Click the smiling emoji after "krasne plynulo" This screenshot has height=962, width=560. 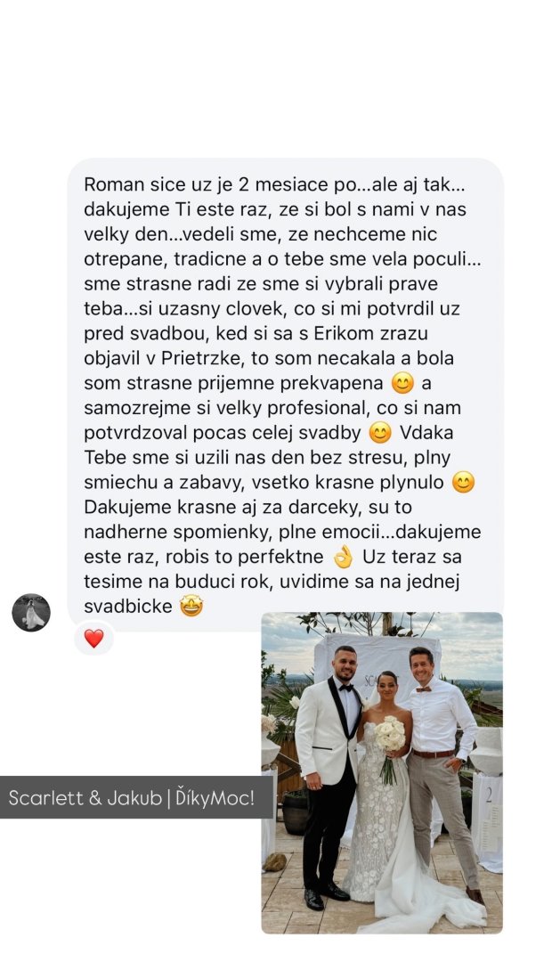[463, 483]
